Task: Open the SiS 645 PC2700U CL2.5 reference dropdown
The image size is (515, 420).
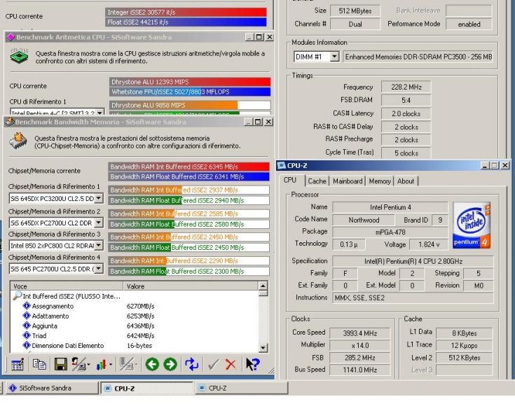Action: click(99, 269)
